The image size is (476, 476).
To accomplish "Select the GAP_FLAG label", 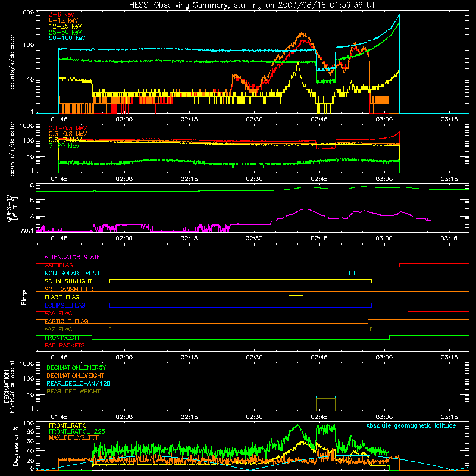I will (58, 265).
